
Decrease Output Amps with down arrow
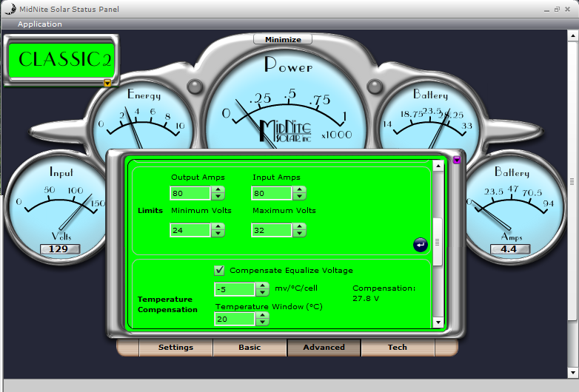(218, 196)
